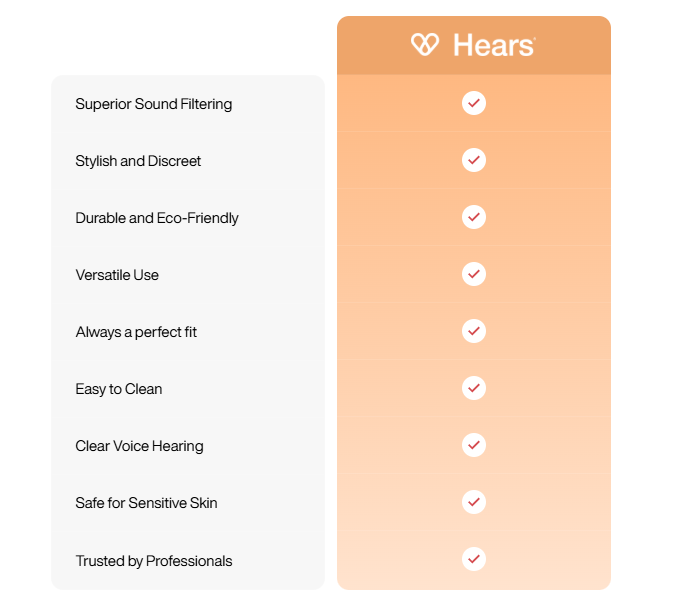Click the checkmark for Trusted by Professionals
The image size is (673, 610).
[x=474, y=559]
